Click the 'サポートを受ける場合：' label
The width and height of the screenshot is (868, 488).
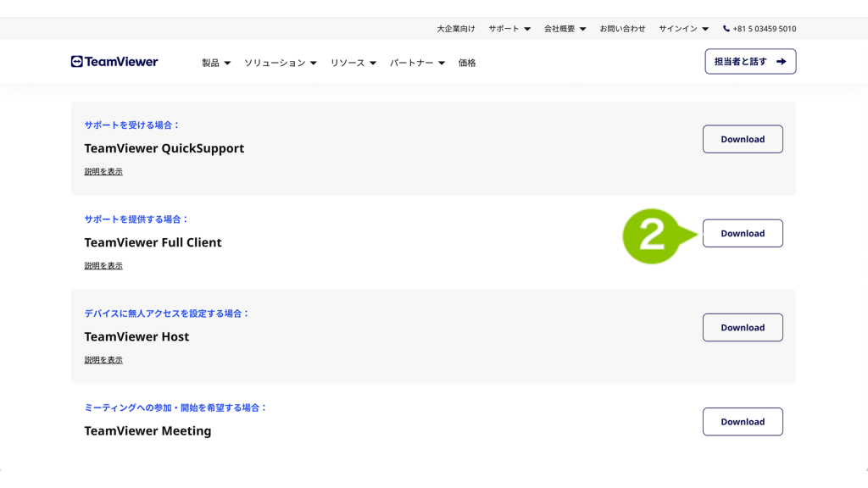[132, 125]
